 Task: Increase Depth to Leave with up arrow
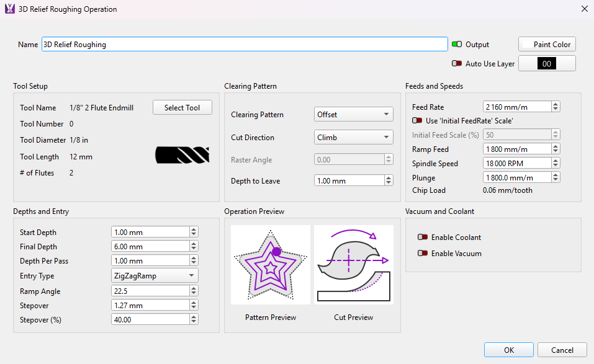pos(389,178)
